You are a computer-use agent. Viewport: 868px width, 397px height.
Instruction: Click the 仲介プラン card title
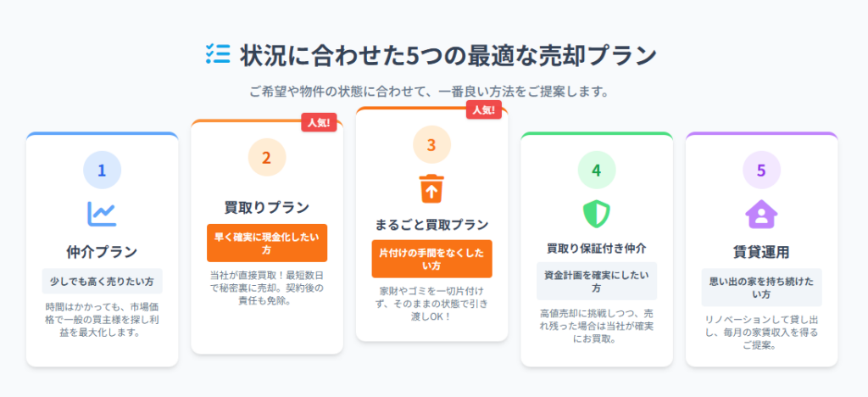[102, 253]
